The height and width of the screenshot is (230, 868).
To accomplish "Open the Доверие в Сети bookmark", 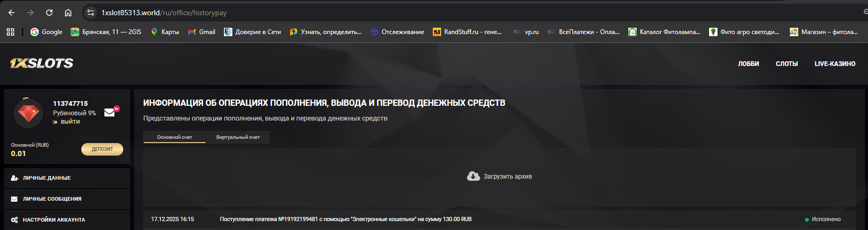I will pos(252,32).
